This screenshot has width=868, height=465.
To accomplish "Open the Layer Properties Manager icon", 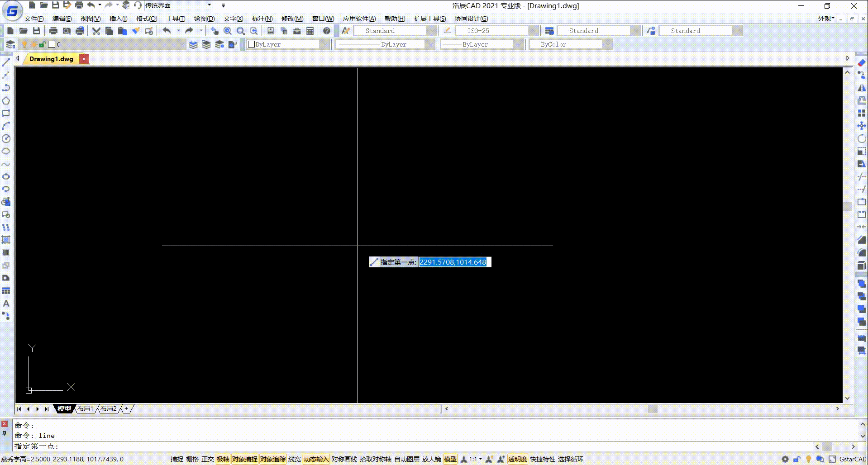I will tap(10, 44).
